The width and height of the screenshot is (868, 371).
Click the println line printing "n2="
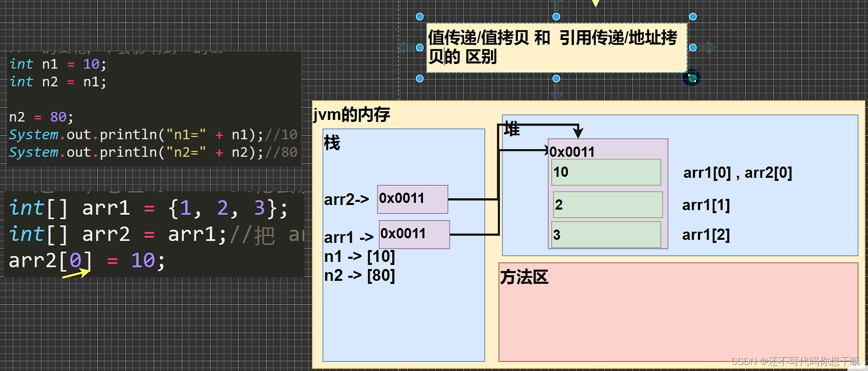[153, 152]
